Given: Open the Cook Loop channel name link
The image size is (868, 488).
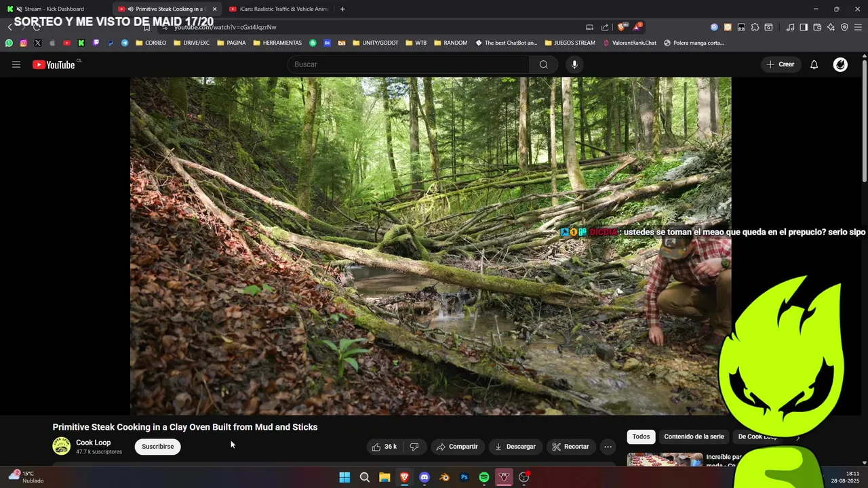Looking at the screenshot, I should click(x=94, y=443).
